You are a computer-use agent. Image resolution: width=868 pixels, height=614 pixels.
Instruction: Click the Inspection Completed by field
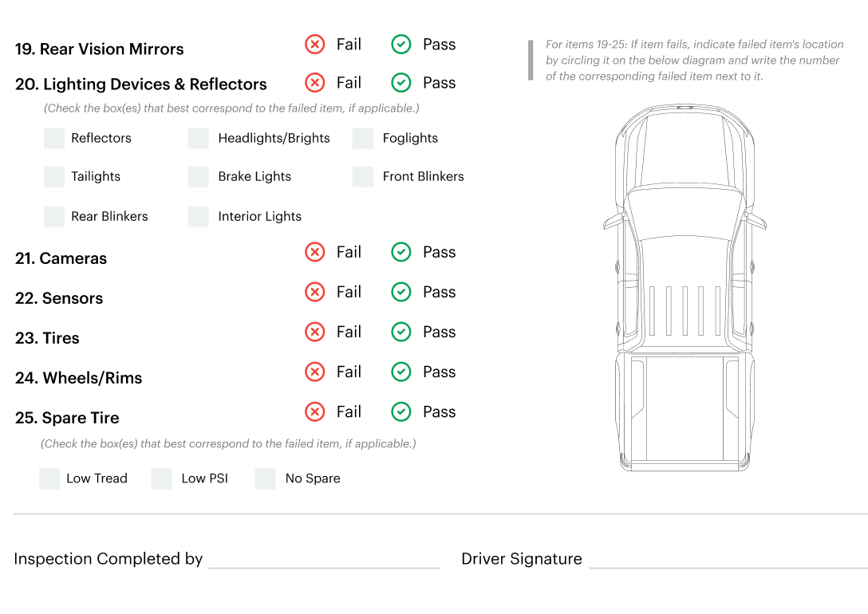(325, 560)
